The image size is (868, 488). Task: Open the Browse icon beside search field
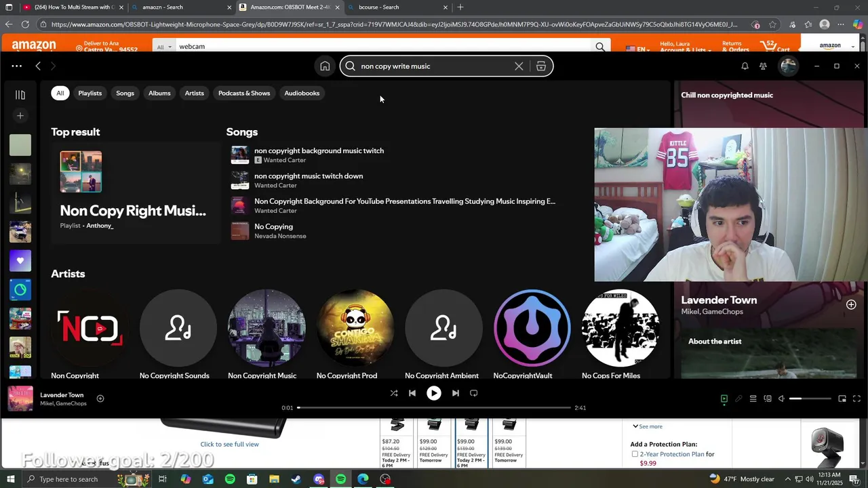coord(541,66)
